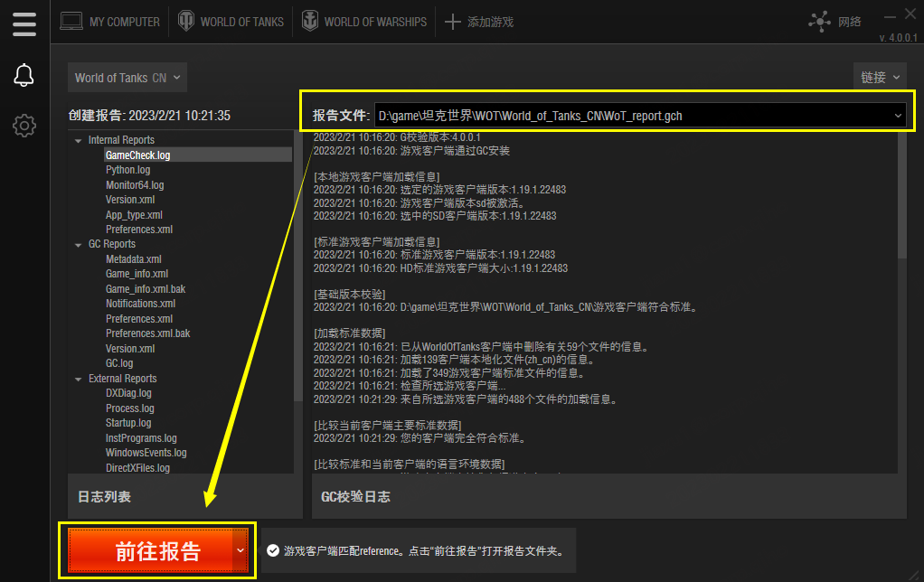Open arrow dropdown beside 前往报告 button
924x582 pixels.
[x=240, y=550]
